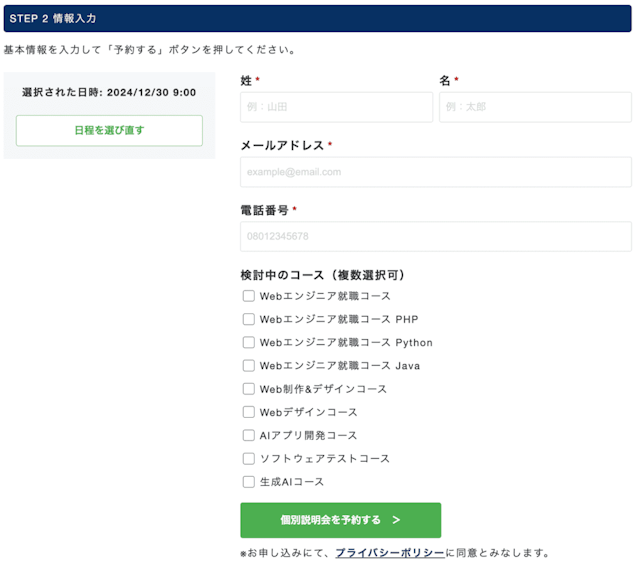Toggle the Webデザインコース checkbox
The image size is (640, 570).
(249, 412)
